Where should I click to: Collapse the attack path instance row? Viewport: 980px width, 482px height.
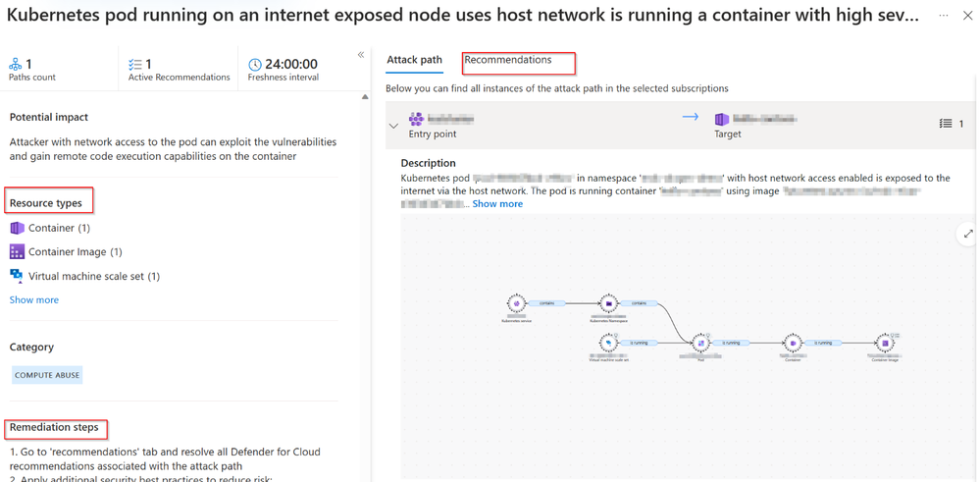pos(393,126)
